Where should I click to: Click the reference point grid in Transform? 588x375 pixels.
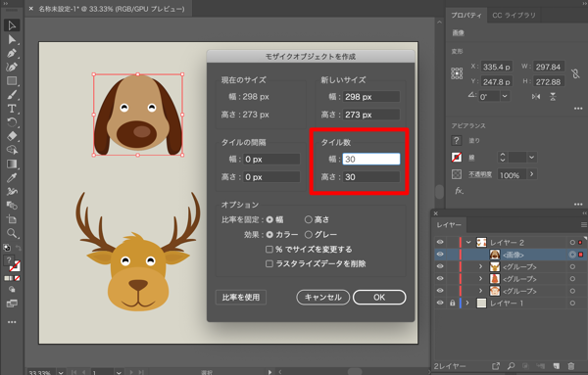coord(457,73)
